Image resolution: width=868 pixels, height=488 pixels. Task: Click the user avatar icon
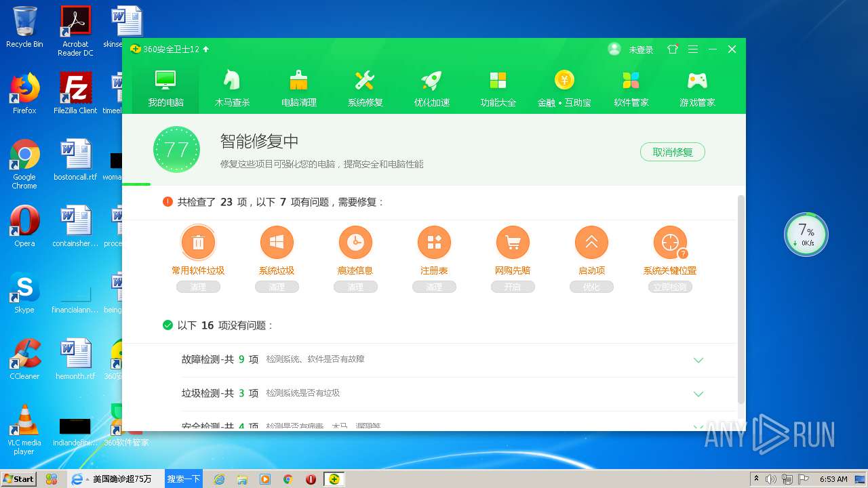point(614,49)
